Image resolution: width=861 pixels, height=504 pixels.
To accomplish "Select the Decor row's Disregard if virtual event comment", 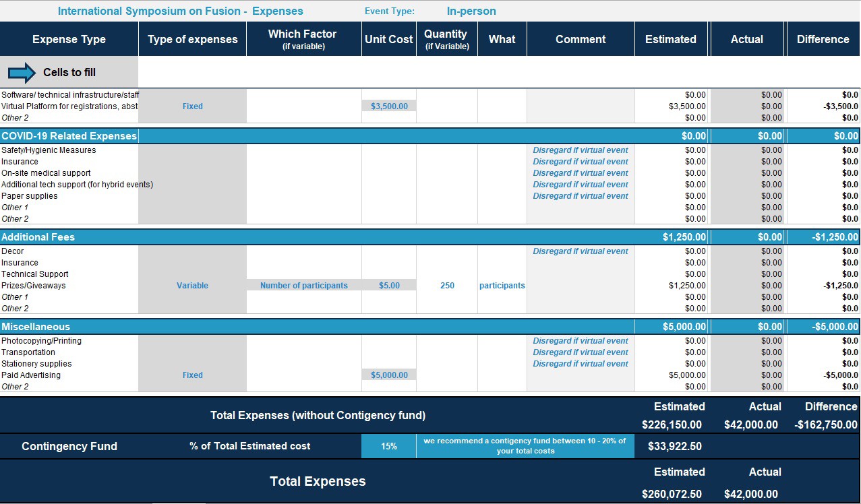I will 580,251.
